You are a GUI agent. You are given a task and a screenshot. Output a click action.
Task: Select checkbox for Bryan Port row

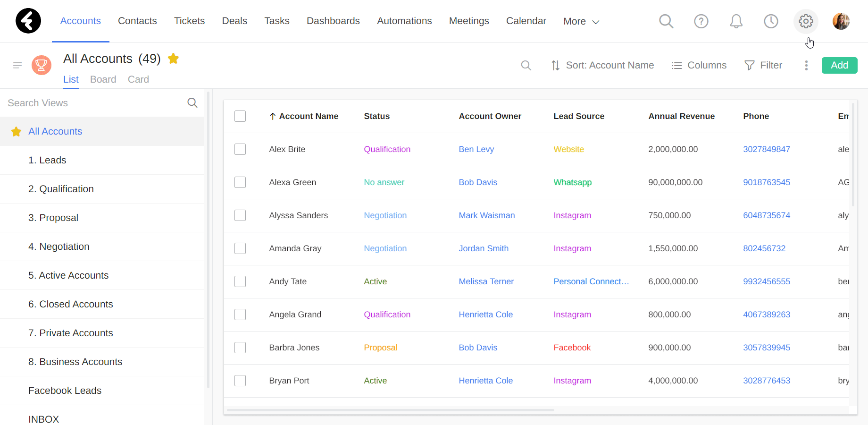(240, 381)
